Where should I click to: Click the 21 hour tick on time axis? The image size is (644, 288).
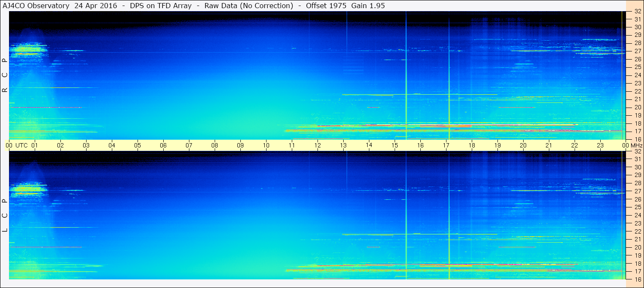pos(549,145)
